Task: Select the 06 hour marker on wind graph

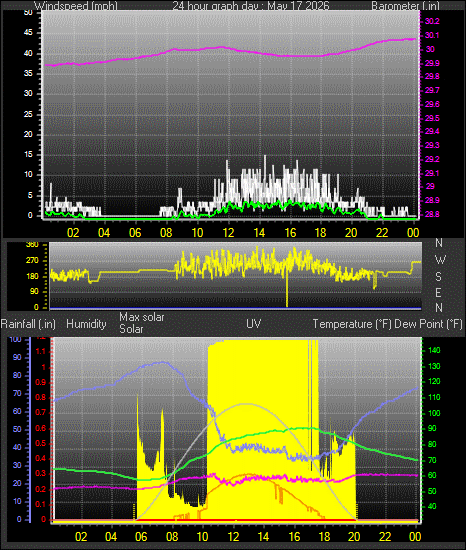Action: tap(135, 233)
